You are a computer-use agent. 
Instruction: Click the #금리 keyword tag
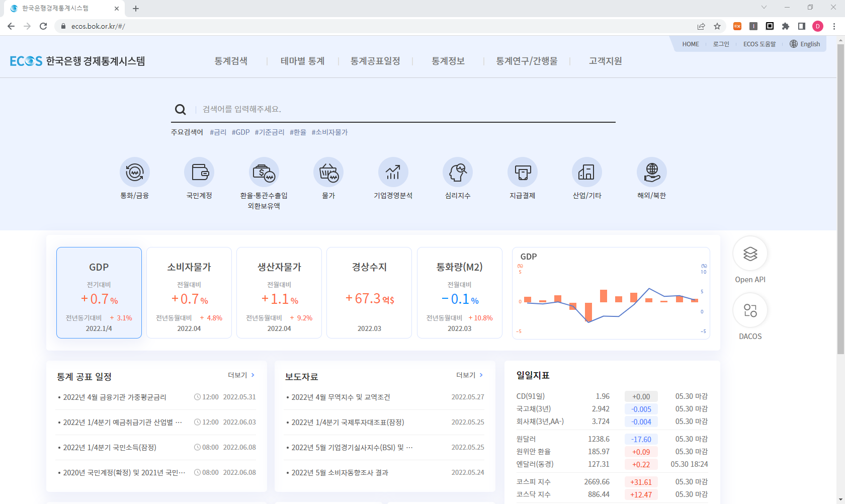(218, 132)
